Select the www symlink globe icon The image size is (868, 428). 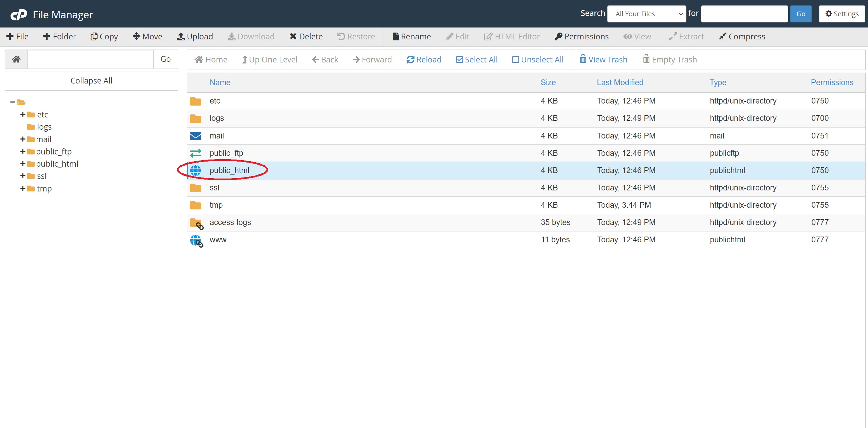[x=197, y=241]
